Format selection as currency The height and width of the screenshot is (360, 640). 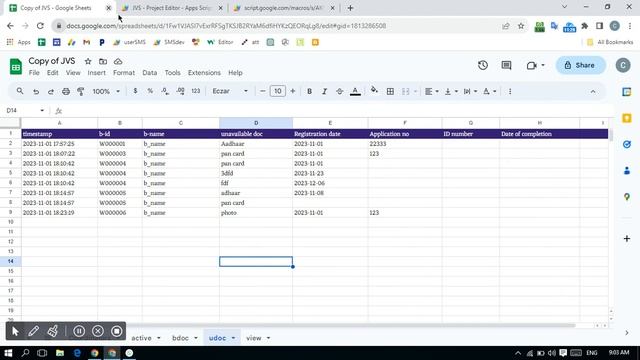pos(135,91)
